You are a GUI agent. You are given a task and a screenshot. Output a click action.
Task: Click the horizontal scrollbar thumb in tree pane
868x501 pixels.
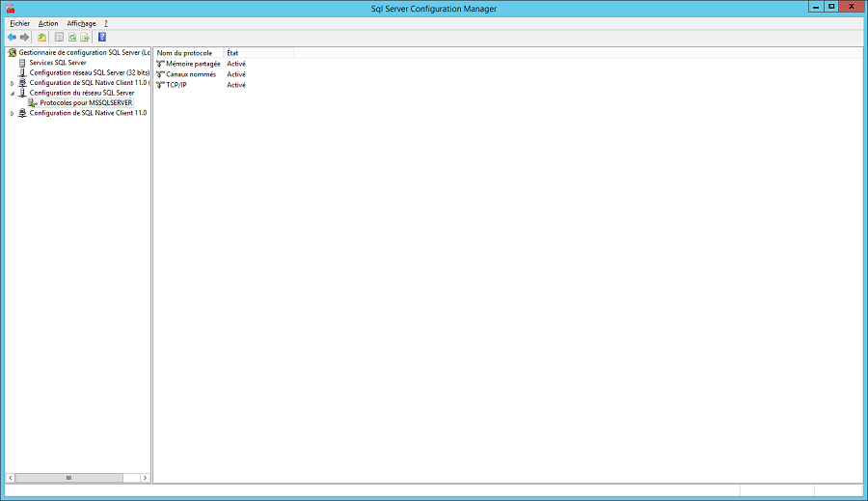click(x=69, y=478)
